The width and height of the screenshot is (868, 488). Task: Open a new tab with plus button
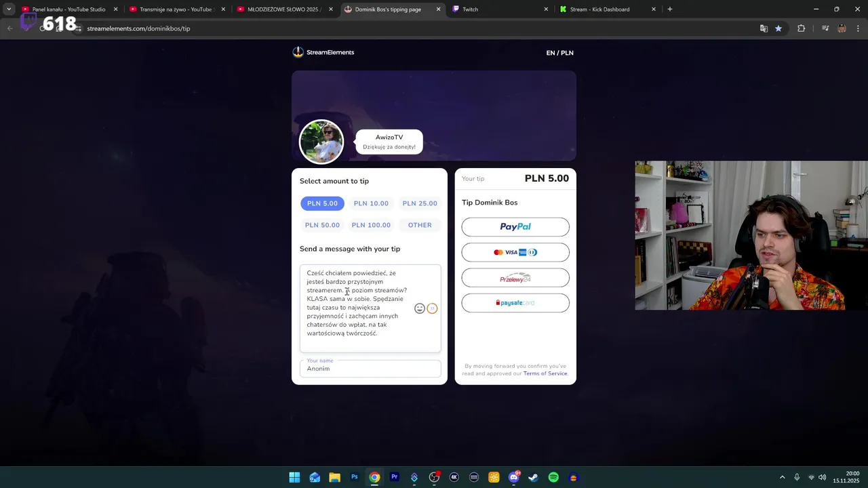tap(670, 9)
